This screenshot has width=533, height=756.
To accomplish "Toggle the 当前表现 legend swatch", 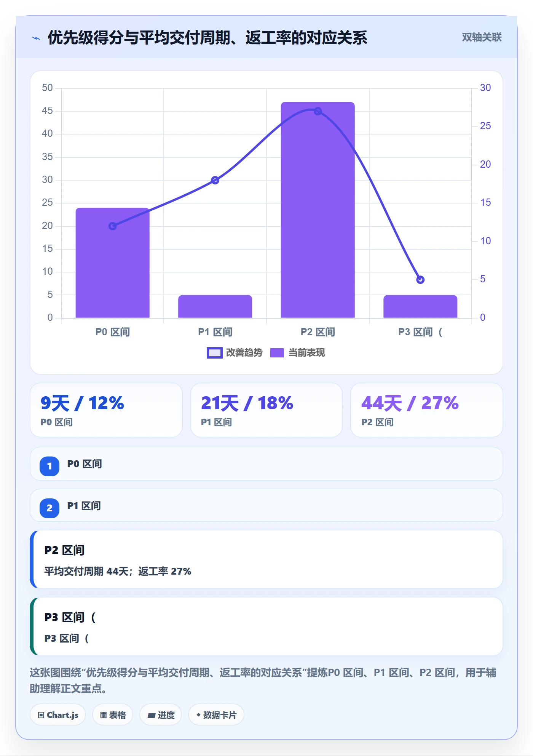I will [277, 353].
